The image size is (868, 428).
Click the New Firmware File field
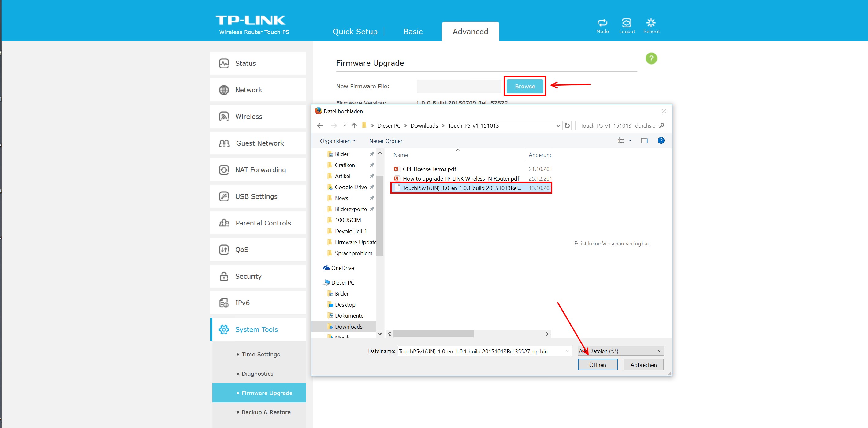click(458, 86)
